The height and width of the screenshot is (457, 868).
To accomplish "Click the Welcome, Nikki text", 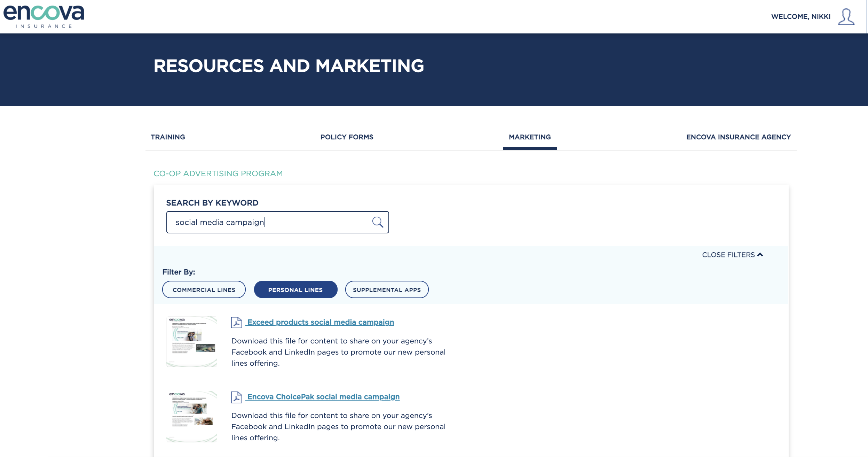I will [x=800, y=17].
